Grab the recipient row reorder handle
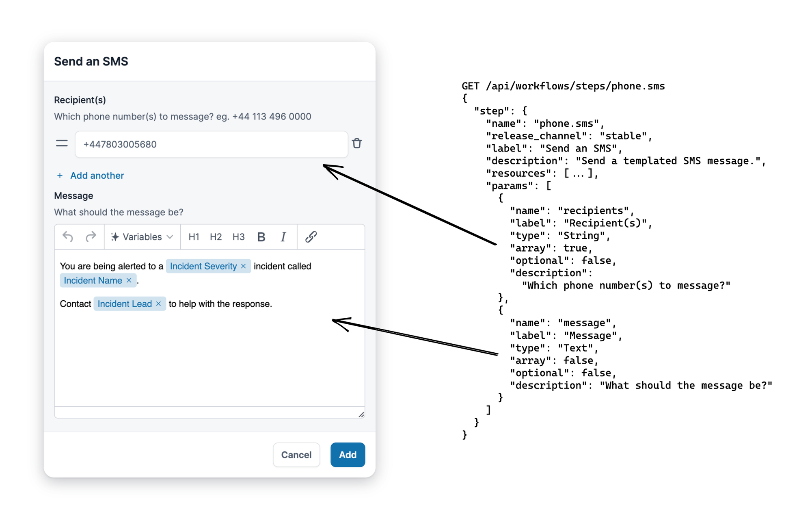This screenshot has width=812, height=514. (62, 143)
